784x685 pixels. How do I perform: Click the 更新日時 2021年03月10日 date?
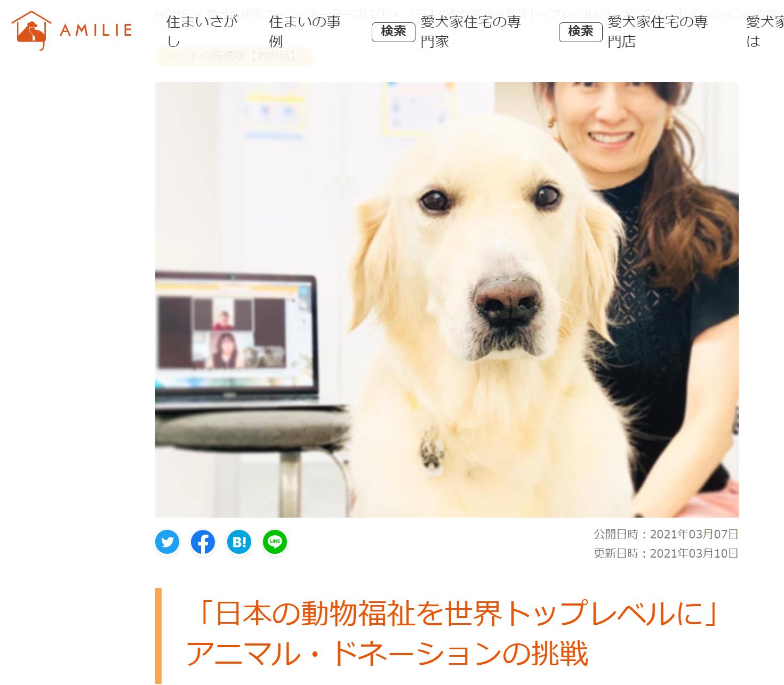(666, 553)
